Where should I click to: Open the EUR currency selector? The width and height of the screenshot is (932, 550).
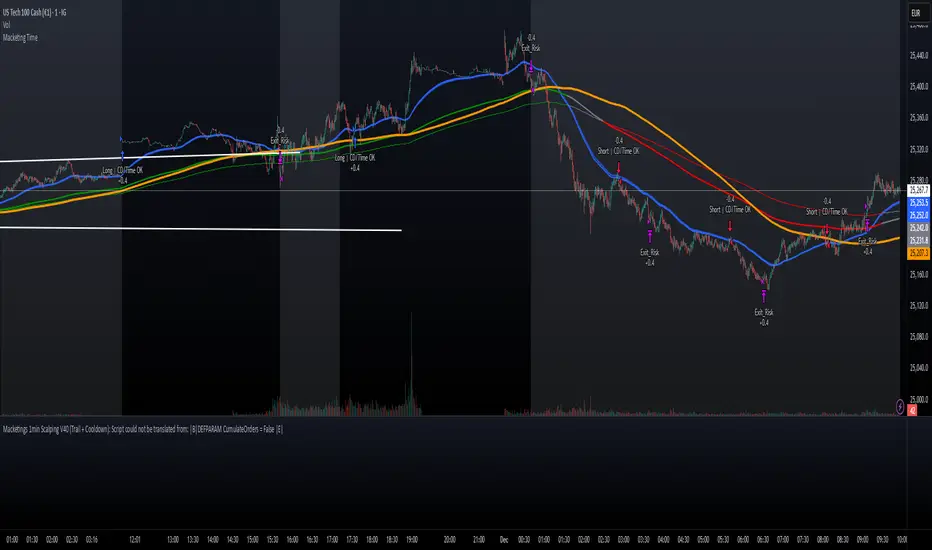(915, 12)
